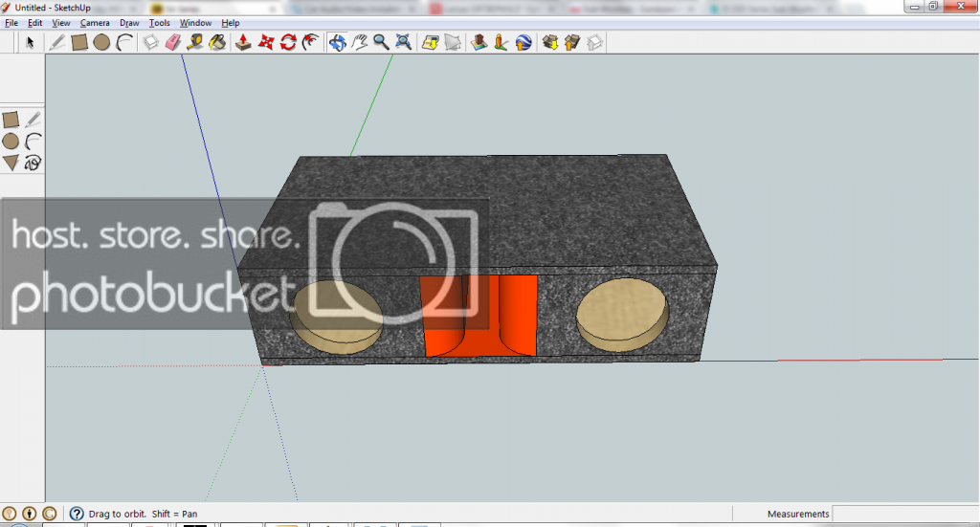The width and height of the screenshot is (980, 527).
Task: Click the greyed Share Component icon
Action: pos(594,42)
